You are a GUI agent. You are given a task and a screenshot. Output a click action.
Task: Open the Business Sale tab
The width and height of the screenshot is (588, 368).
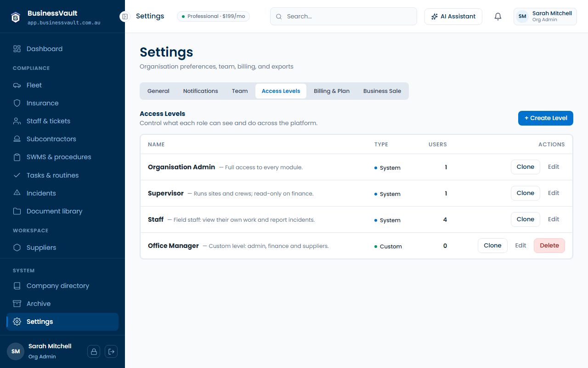tap(382, 91)
